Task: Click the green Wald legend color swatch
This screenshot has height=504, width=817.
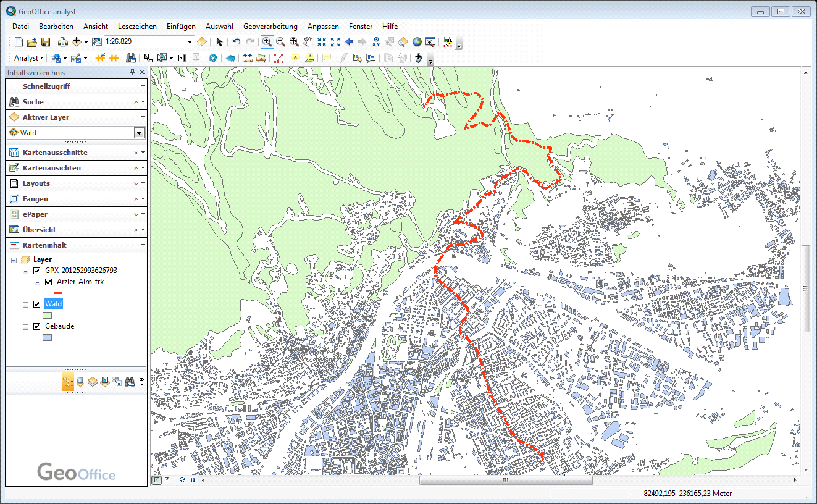Action: point(47,315)
